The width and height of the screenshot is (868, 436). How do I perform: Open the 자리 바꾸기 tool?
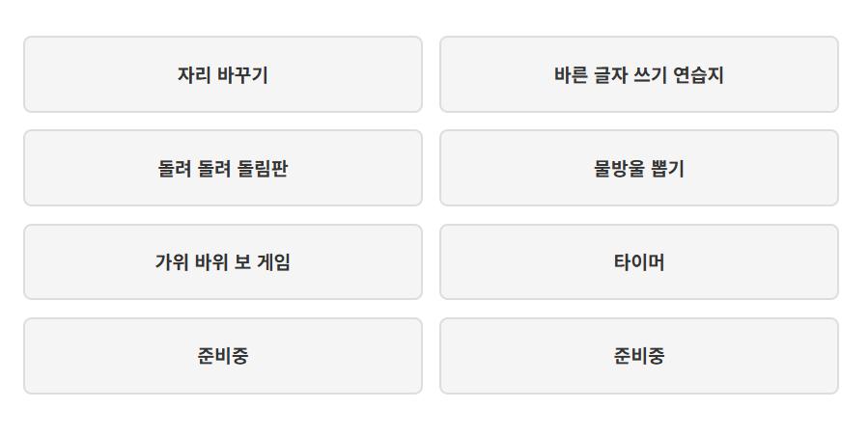pos(222,74)
